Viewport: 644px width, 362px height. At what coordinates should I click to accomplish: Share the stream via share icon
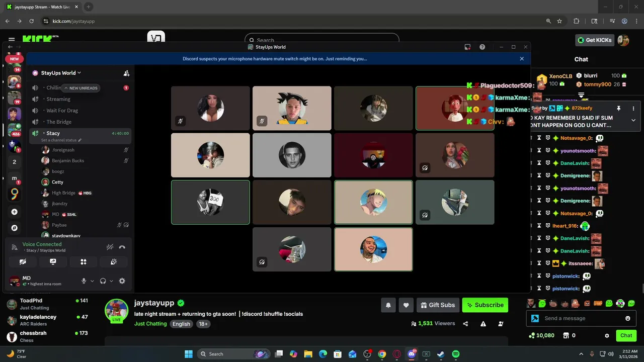click(465, 324)
